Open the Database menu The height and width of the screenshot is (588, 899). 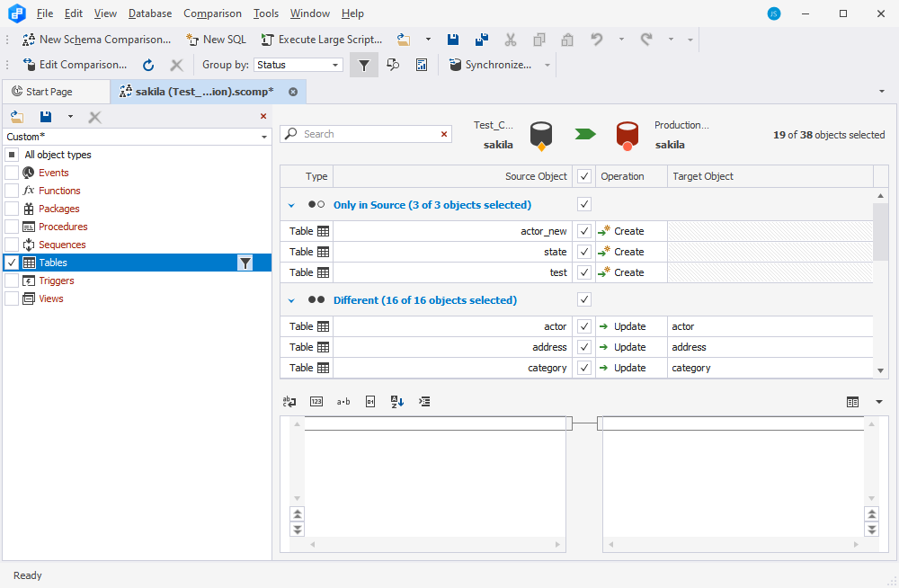pos(150,13)
